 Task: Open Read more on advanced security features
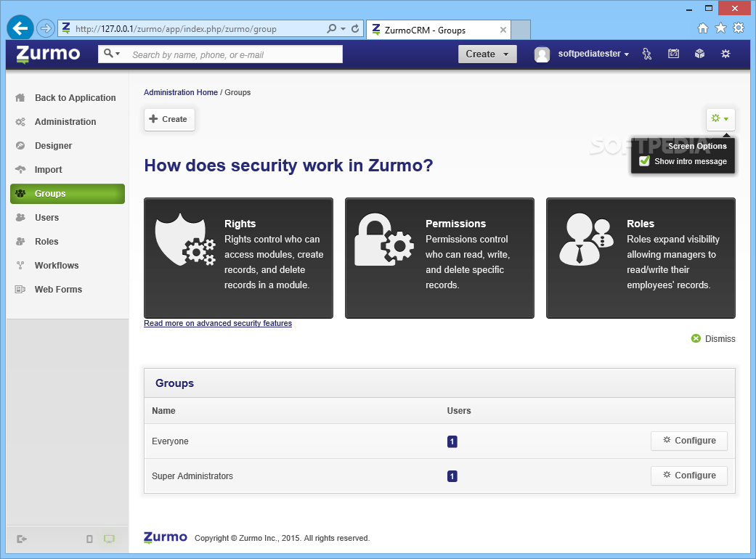[x=218, y=323]
